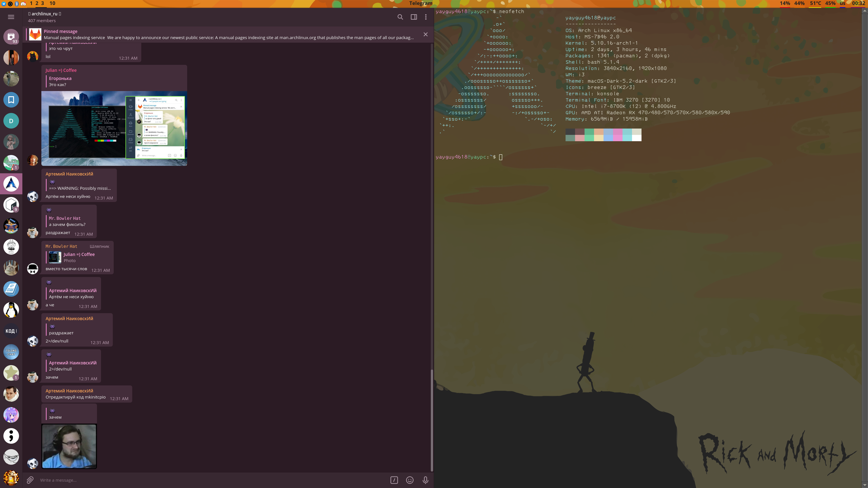Image resolution: width=868 pixels, height=488 pixels.
Task: Open the paw-print Animal Planet chat
Action: pyautogui.click(x=11, y=247)
